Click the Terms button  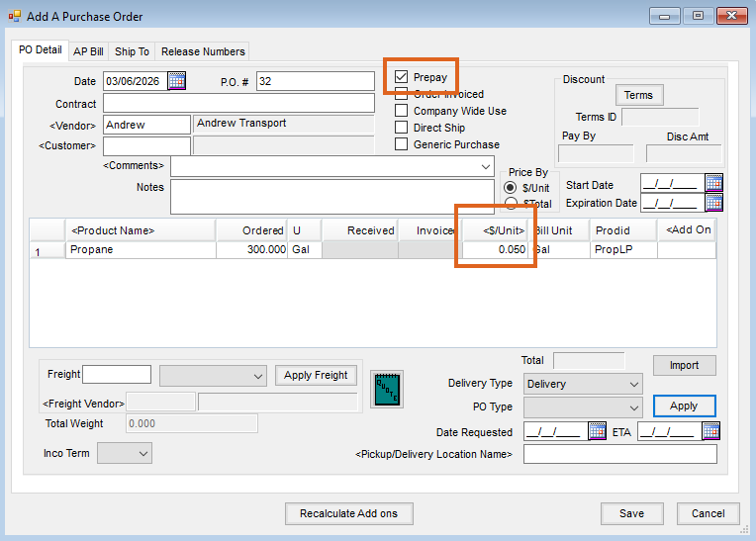(639, 95)
